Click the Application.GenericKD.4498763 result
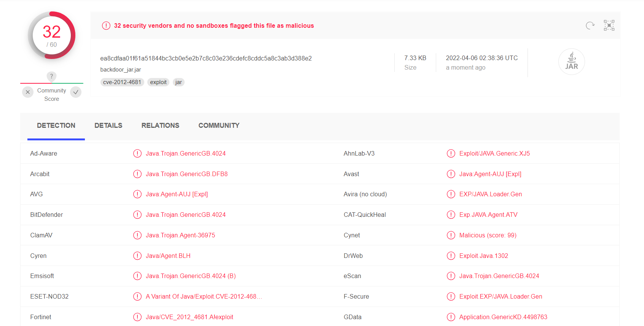Viewport: 644px width, 326px height. pyautogui.click(x=503, y=317)
